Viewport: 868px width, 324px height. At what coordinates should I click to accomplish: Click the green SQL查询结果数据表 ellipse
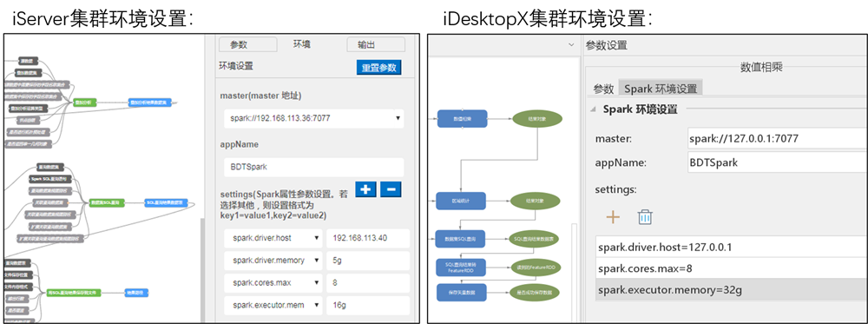point(535,239)
